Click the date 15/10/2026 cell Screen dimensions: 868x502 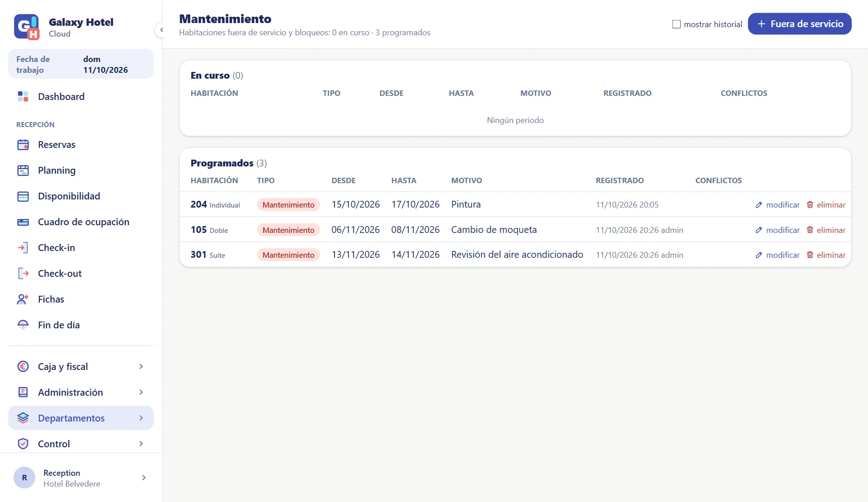coord(356,204)
